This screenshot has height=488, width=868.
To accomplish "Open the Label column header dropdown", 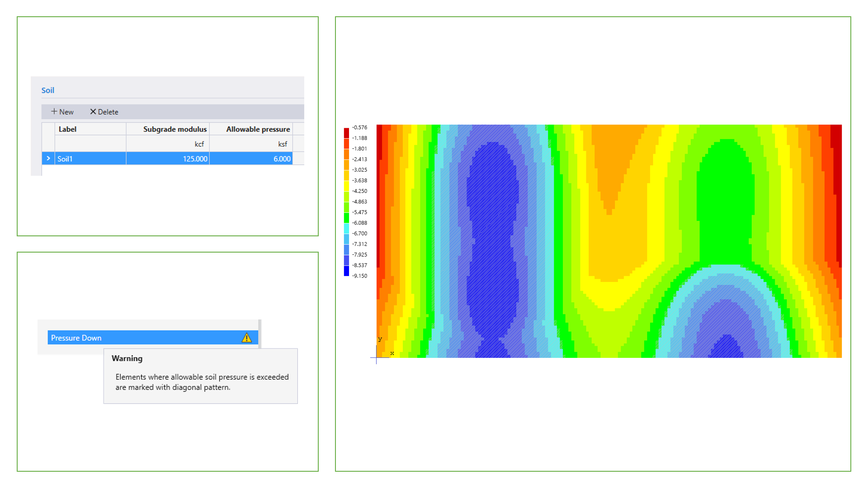I will (67, 129).
